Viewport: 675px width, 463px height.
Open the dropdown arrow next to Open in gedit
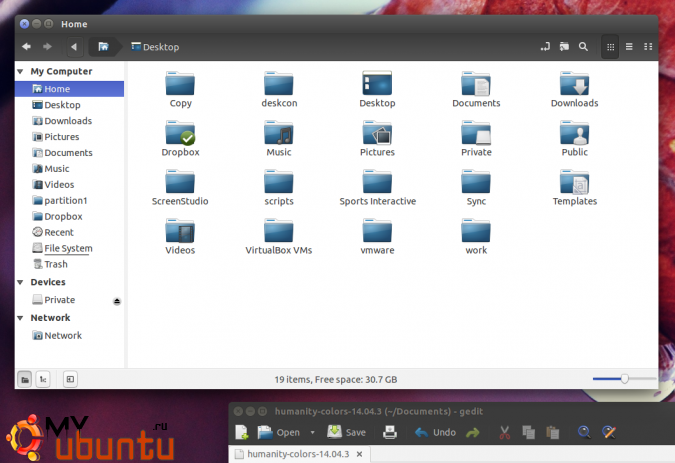312,433
